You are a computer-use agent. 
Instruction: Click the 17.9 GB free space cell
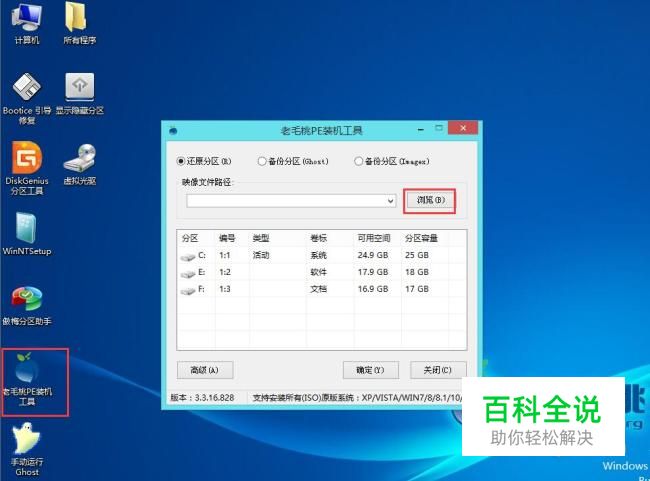[373, 272]
